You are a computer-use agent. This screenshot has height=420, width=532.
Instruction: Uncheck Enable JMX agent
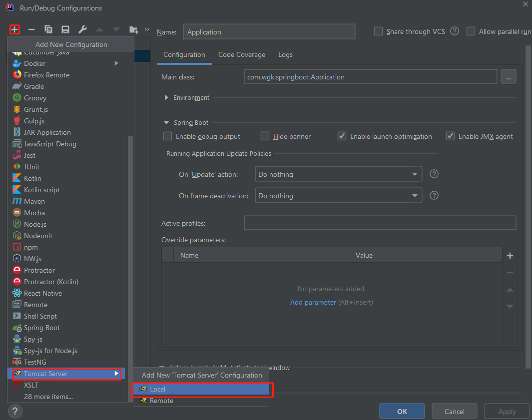(x=450, y=136)
